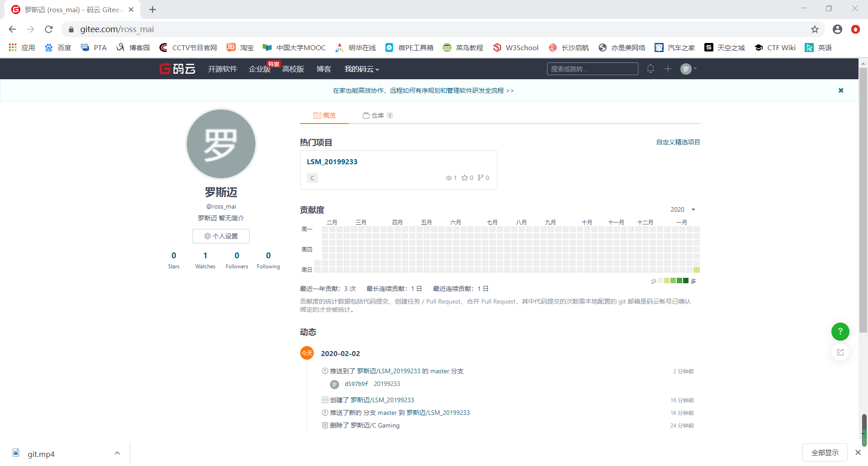Open the notifications bell
Screen dimensions: 868x466
pos(651,69)
